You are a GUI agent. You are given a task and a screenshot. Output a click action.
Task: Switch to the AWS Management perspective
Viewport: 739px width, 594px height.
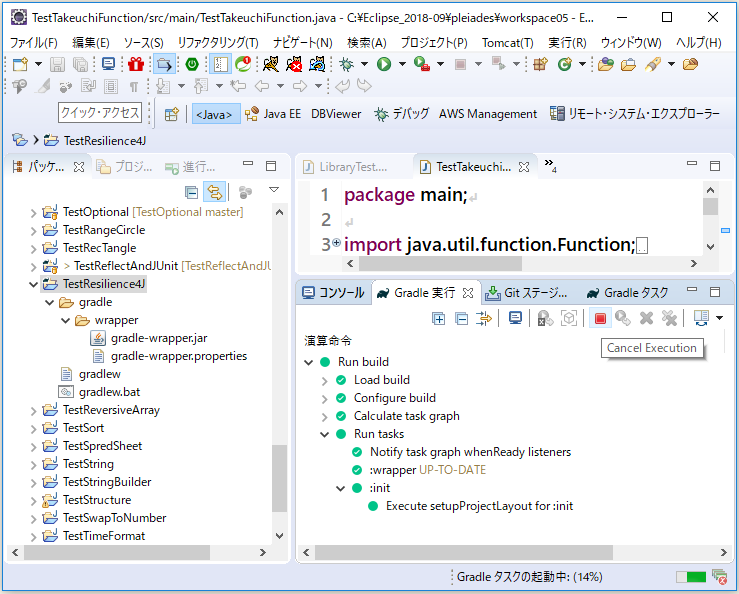(488, 114)
